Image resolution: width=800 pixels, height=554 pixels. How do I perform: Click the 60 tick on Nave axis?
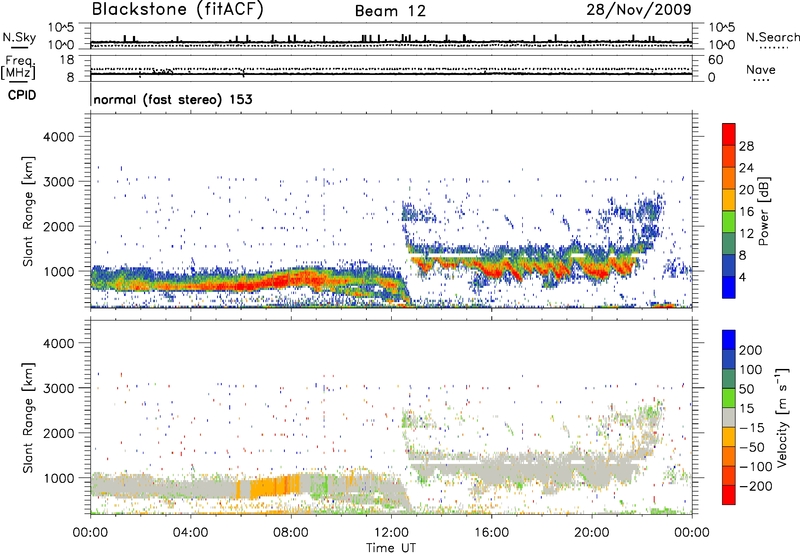tap(715, 60)
